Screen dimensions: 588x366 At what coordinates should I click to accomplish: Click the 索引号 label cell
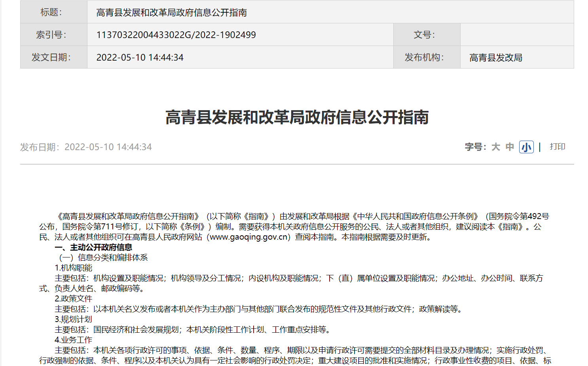(x=51, y=35)
